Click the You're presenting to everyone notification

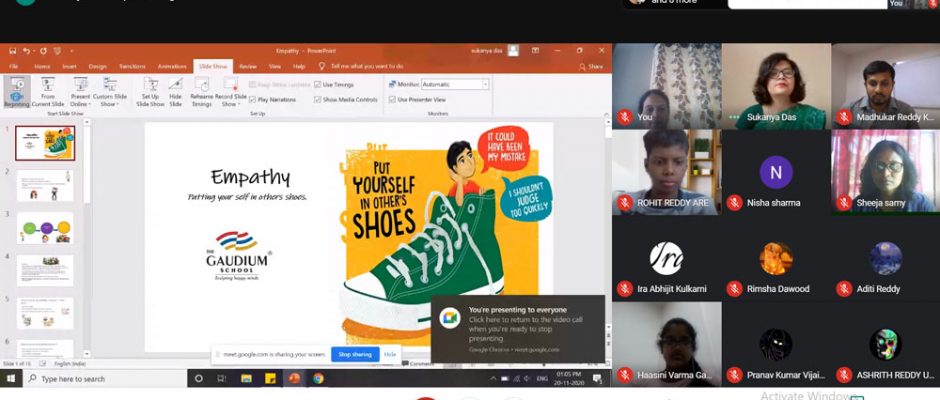coord(518,329)
